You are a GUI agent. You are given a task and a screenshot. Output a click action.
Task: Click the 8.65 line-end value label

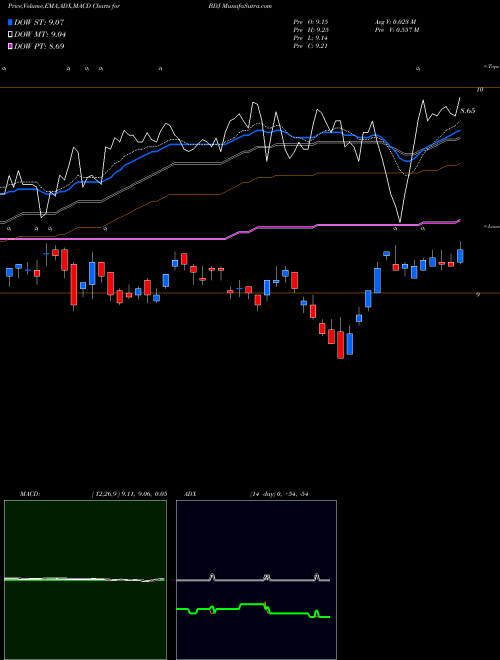[x=468, y=111]
